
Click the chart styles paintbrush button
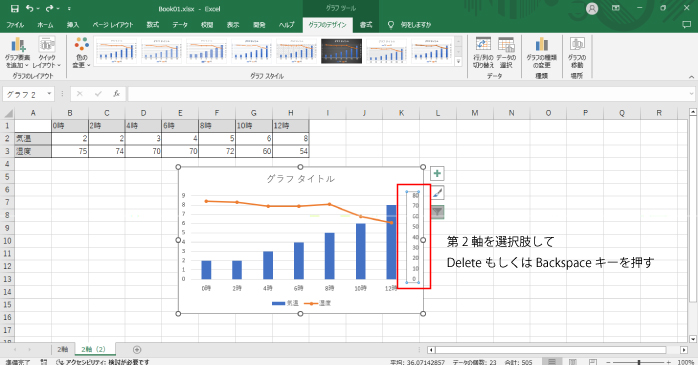(x=437, y=193)
